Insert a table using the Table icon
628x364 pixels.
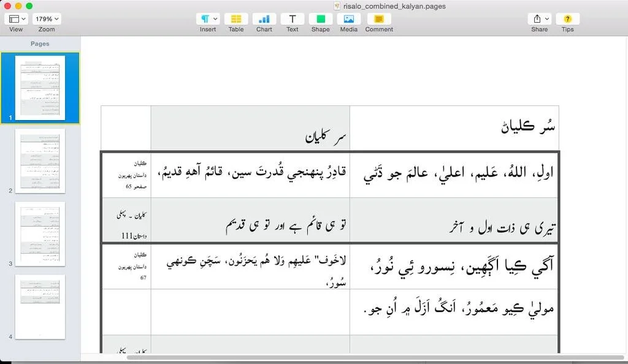(236, 20)
